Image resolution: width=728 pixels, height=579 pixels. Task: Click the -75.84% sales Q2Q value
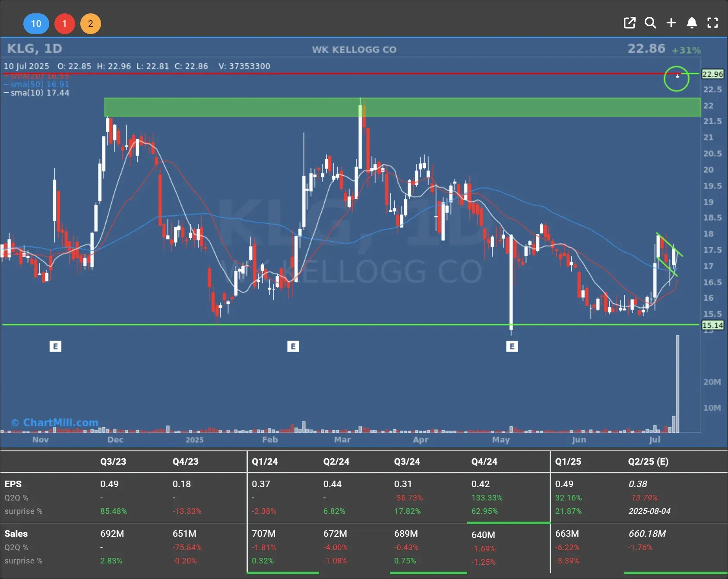(187, 548)
